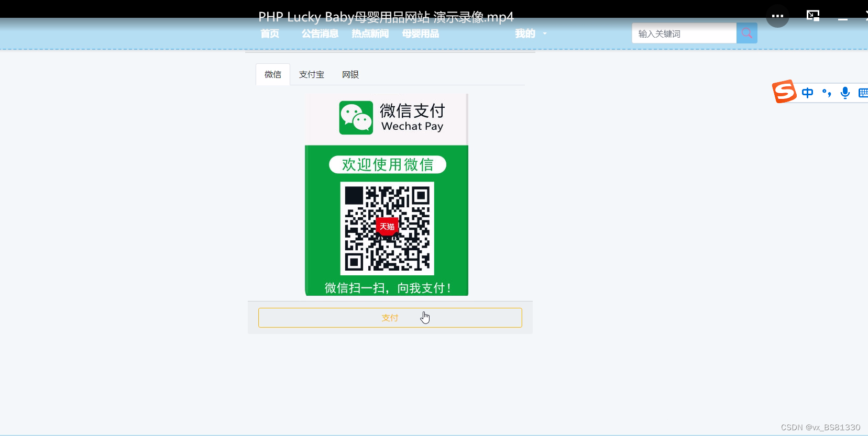Click the picture-in-picture mini window icon
The image size is (868, 436).
813,16
